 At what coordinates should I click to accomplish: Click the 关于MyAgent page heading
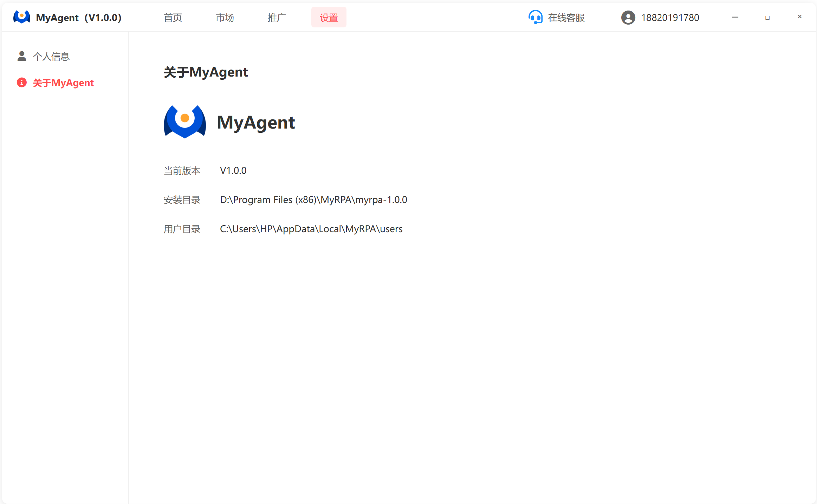point(206,72)
